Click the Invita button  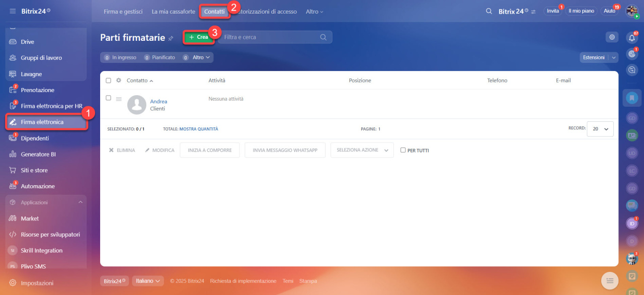(553, 11)
